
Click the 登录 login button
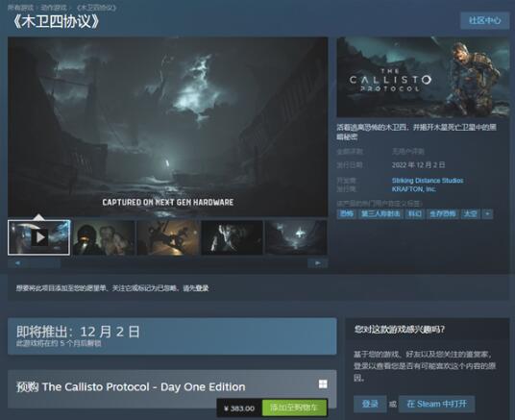pyautogui.click(x=370, y=404)
